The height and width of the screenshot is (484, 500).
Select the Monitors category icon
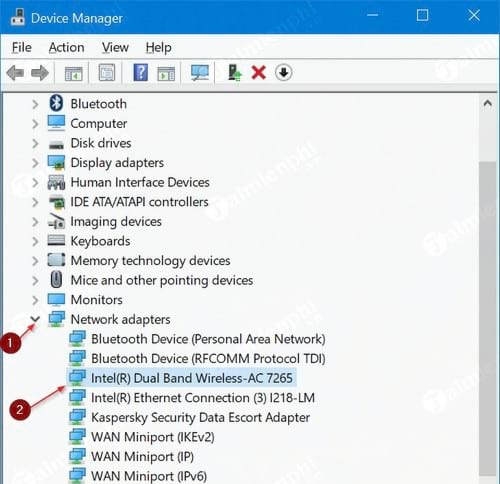pos(56,299)
